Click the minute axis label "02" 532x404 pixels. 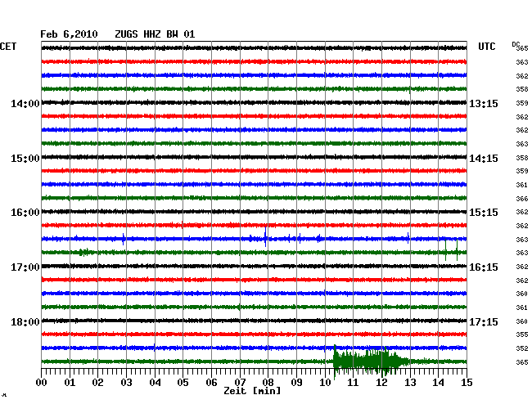pyautogui.click(x=97, y=382)
